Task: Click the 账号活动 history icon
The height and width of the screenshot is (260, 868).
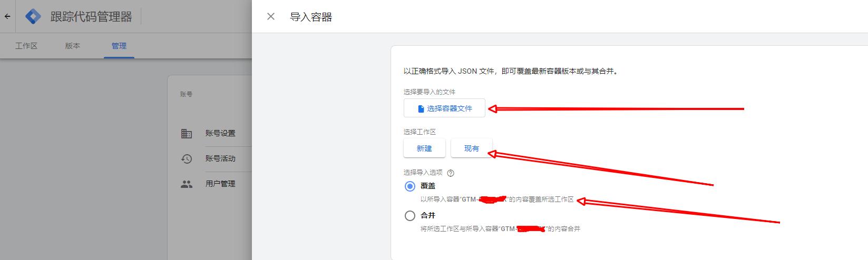Action: (187, 158)
